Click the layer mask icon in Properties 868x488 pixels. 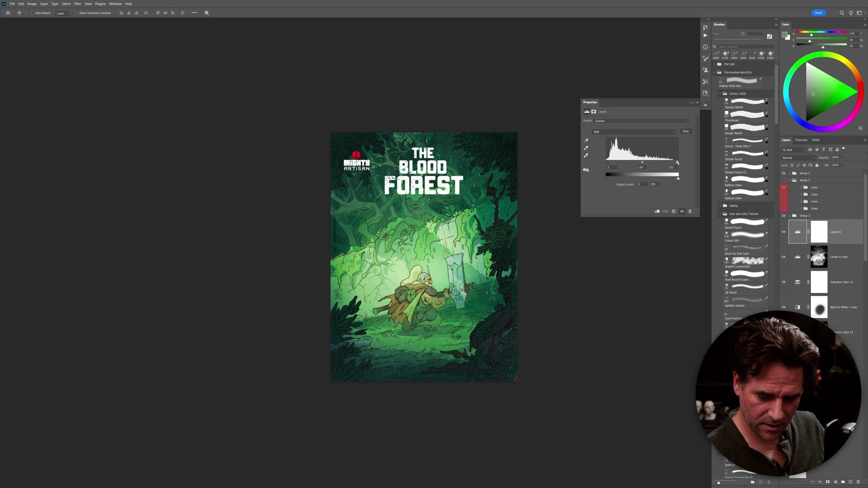click(x=594, y=112)
